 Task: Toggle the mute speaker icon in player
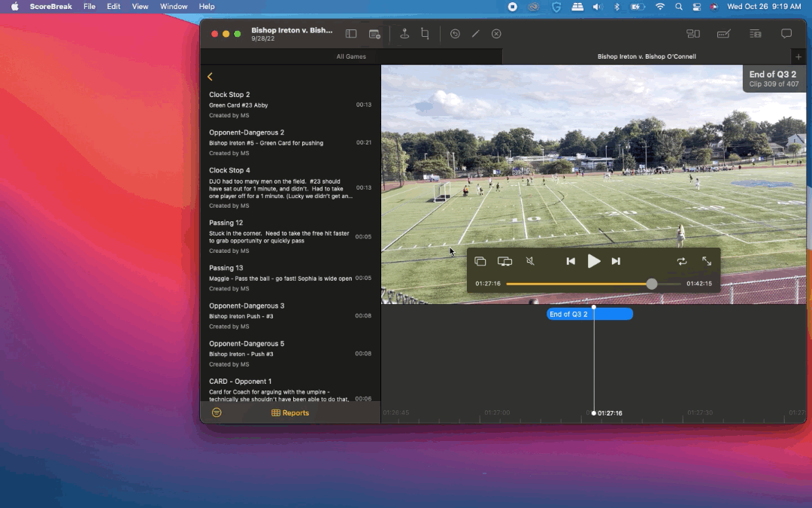530,261
